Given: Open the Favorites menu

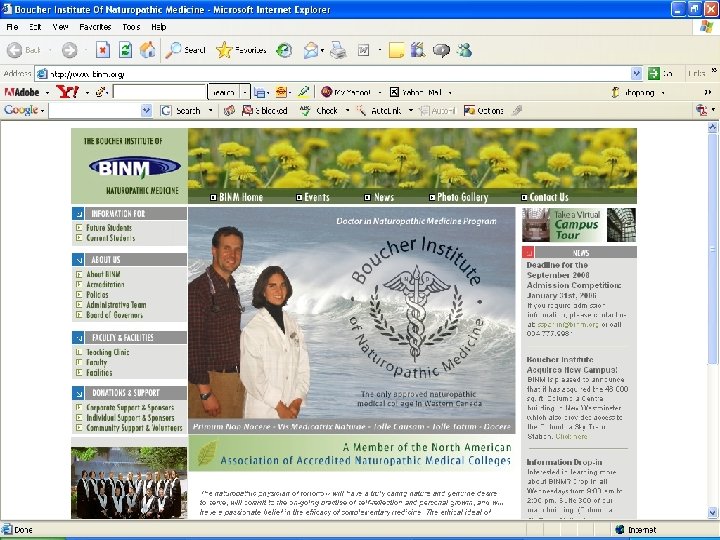Looking at the screenshot, I should coord(95,27).
